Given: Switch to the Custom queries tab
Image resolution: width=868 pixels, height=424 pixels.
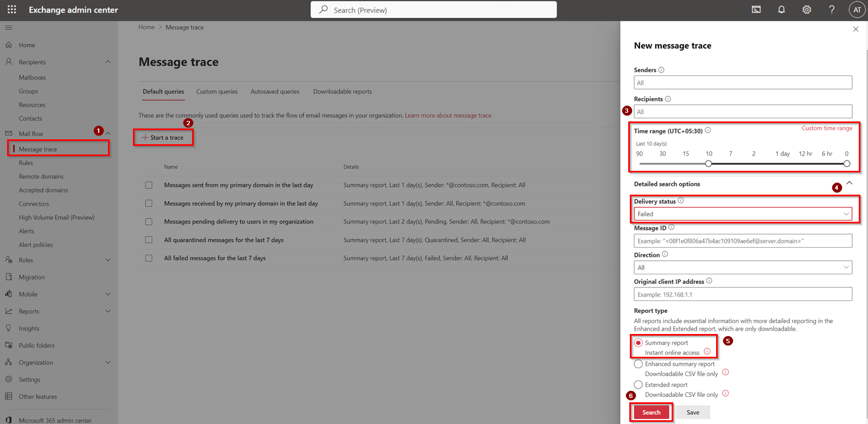Looking at the screenshot, I should point(217,92).
